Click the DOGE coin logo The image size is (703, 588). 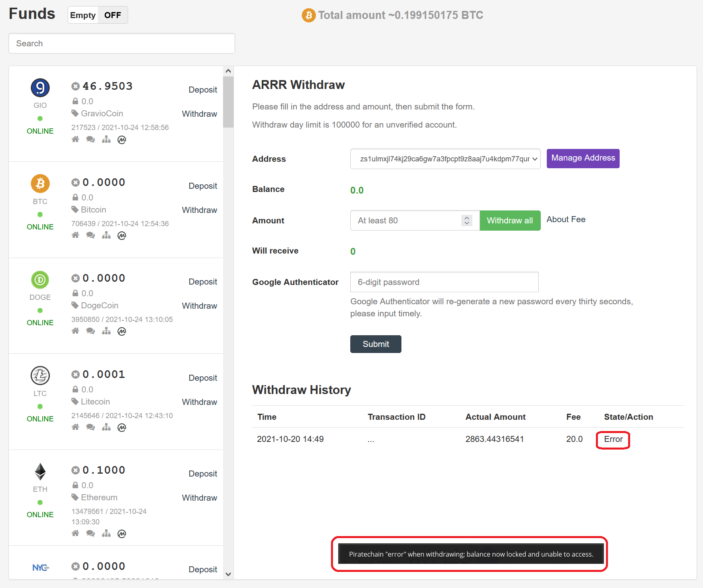point(40,280)
